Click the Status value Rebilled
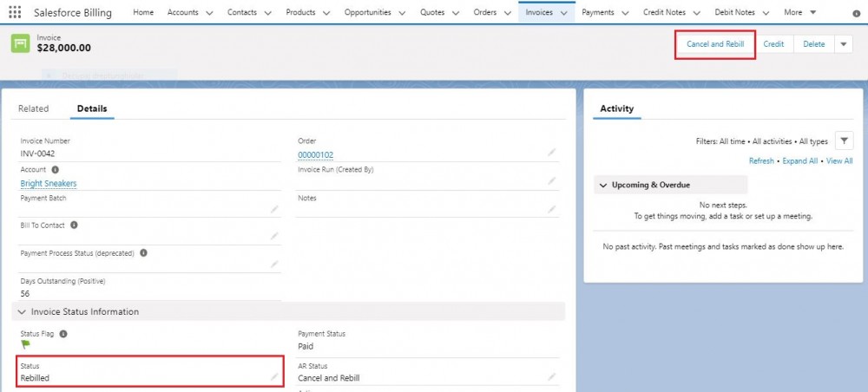Viewport: 868px width, 392px height. click(35, 378)
